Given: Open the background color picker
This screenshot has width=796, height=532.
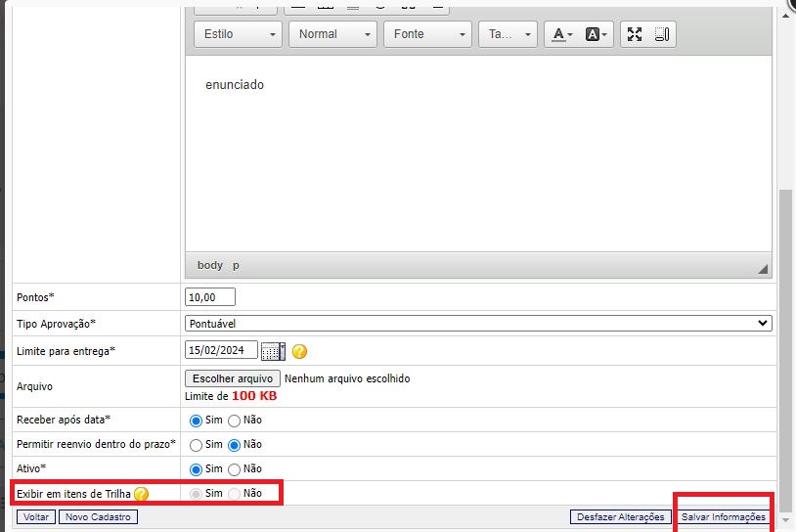Looking at the screenshot, I should coord(597,34).
